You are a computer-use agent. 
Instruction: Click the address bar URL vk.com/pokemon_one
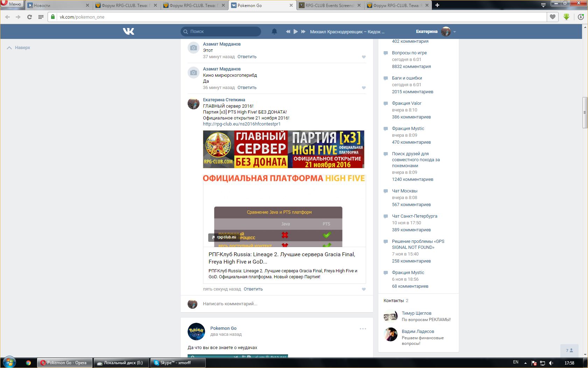pyautogui.click(x=82, y=17)
